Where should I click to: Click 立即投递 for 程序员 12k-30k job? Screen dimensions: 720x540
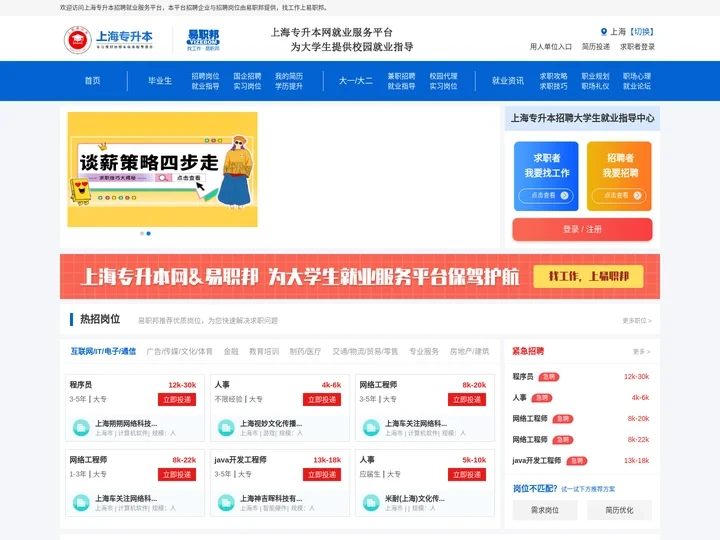click(177, 399)
